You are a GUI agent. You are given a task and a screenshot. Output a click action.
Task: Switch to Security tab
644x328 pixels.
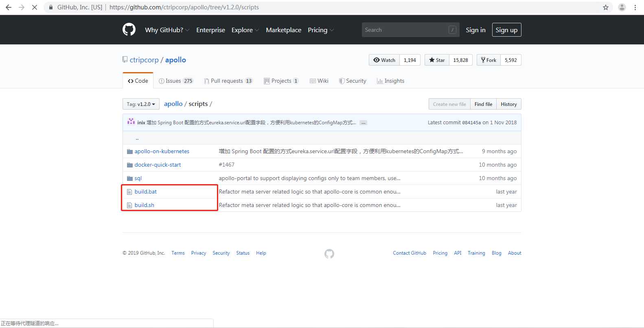353,81
